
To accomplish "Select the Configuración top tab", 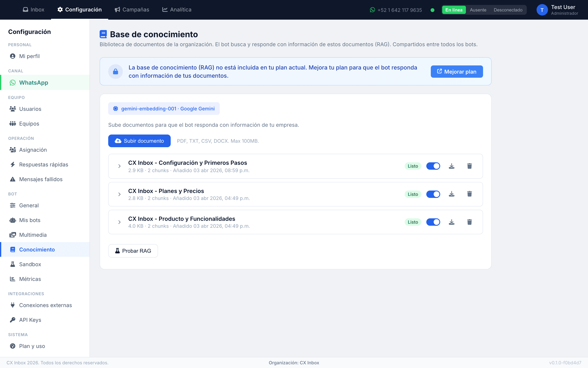I will tap(79, 10).
